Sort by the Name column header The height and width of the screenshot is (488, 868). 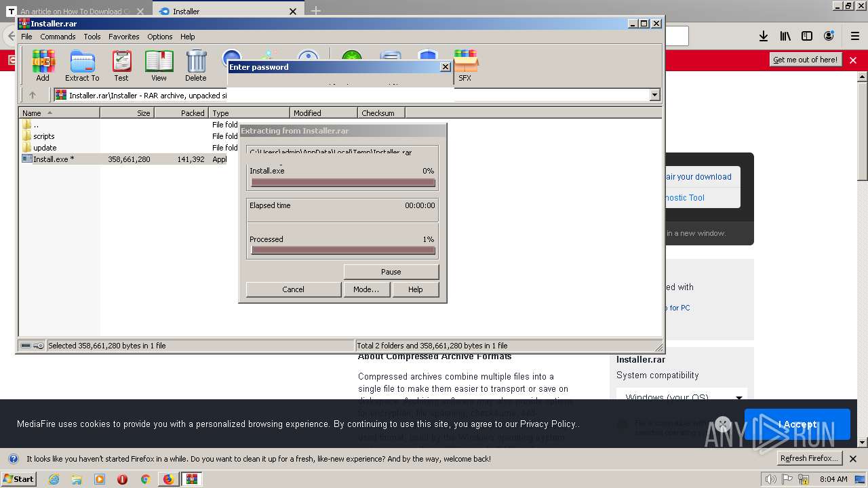(x=60, y=113)
